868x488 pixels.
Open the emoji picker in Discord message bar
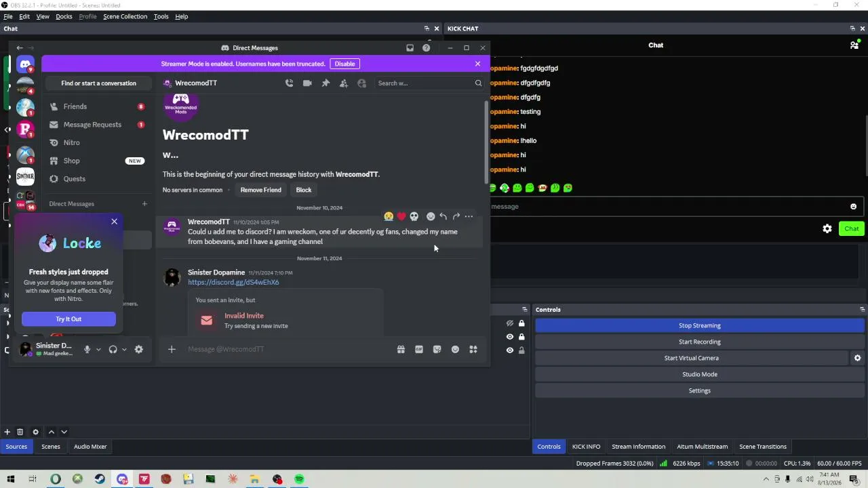pos(455,349)
